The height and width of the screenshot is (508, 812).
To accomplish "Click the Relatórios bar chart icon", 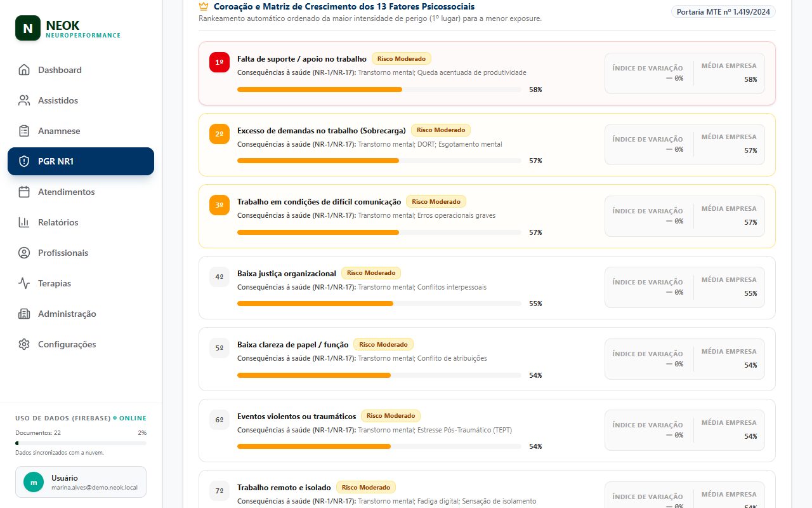I will 24,222.
